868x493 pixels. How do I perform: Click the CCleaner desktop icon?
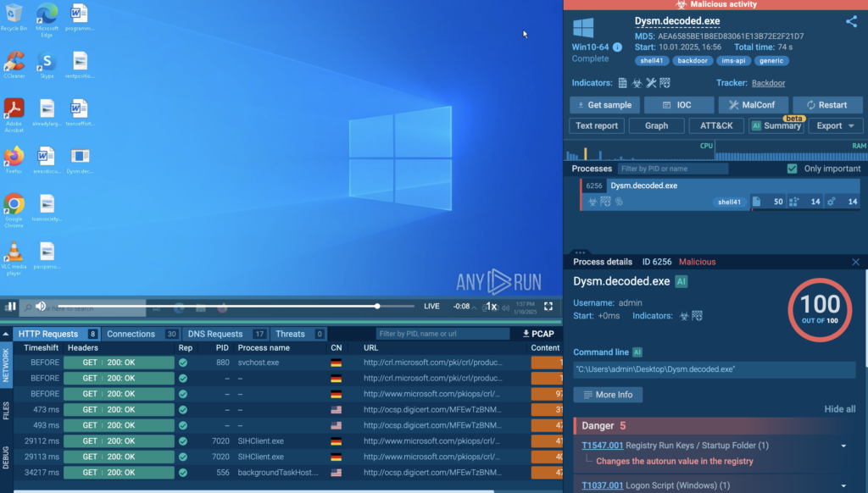(x=14, y=62)
